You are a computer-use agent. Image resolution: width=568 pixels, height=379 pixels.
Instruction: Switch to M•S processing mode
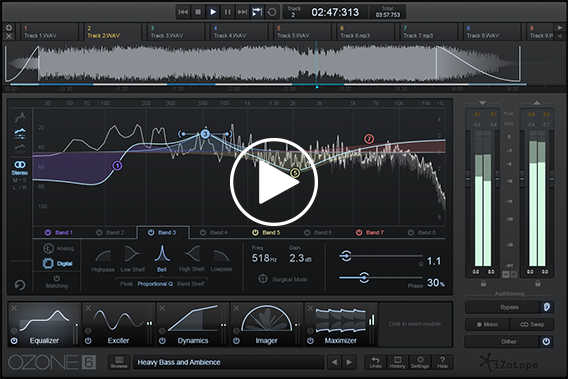click(20, 180)
